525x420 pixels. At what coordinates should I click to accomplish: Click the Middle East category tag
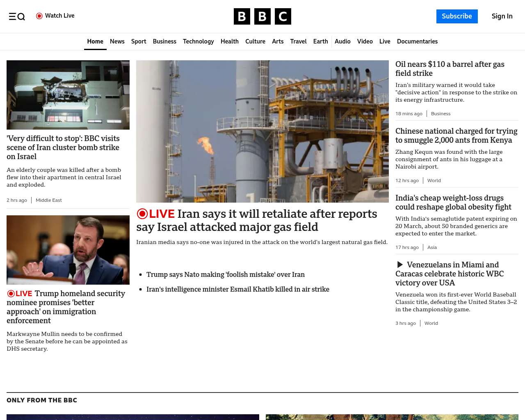49,200
